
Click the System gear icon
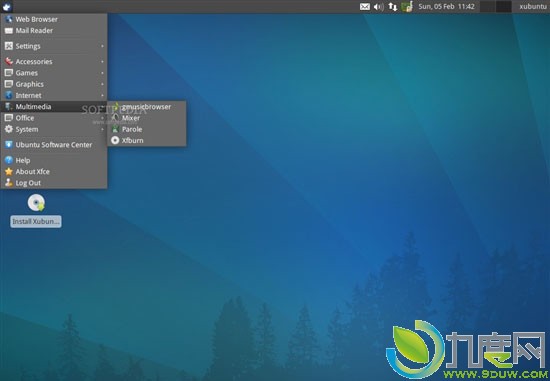coord(9,129)
